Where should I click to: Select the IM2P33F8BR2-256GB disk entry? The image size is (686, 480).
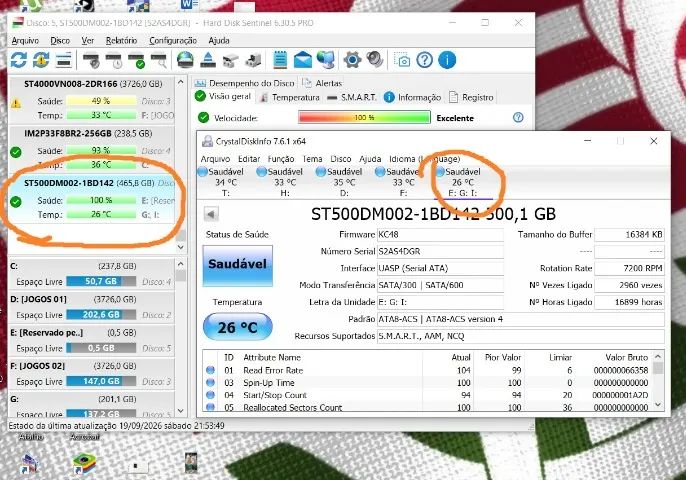tap(92, 150)
